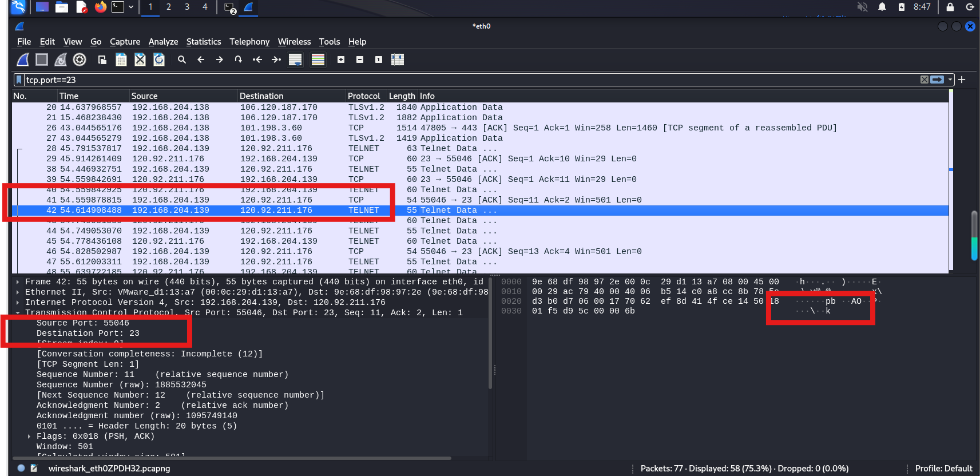Zoom out packet text
This screenshot has width=980, height=476.
[360, 59]
